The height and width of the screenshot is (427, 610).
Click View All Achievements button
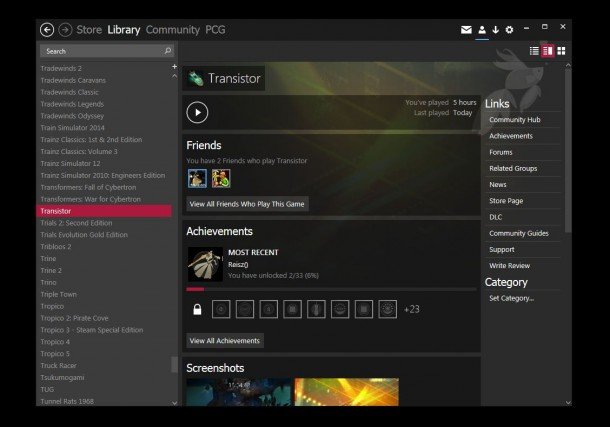225,341
